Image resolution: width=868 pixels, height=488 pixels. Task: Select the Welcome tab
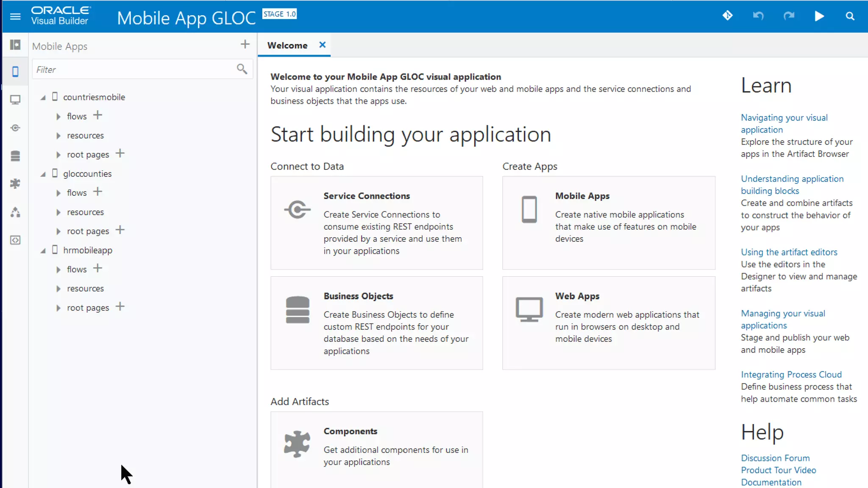[287, 45]
